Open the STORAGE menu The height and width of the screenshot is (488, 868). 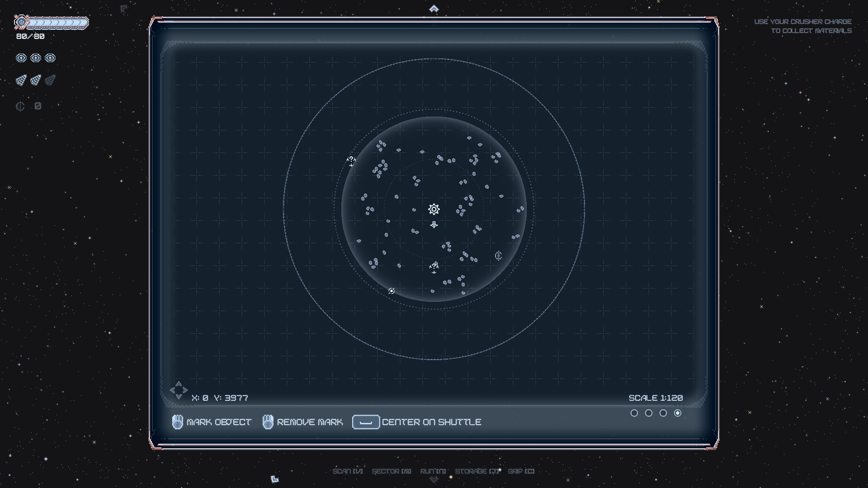click(x=477, y=471)
